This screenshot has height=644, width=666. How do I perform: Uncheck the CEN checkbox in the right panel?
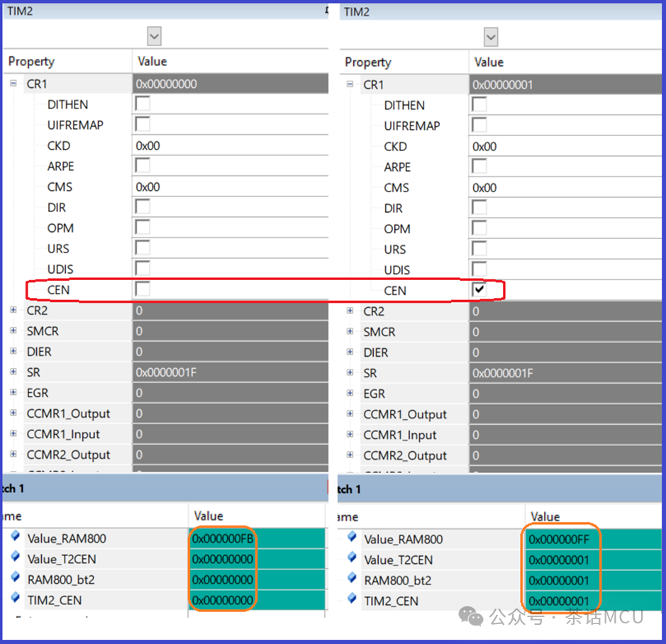click(x=479, y=290)
